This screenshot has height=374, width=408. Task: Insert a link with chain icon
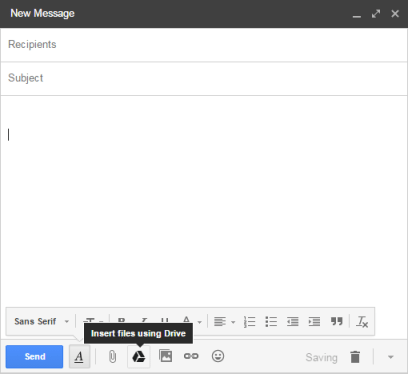click(x=191, y=356)
